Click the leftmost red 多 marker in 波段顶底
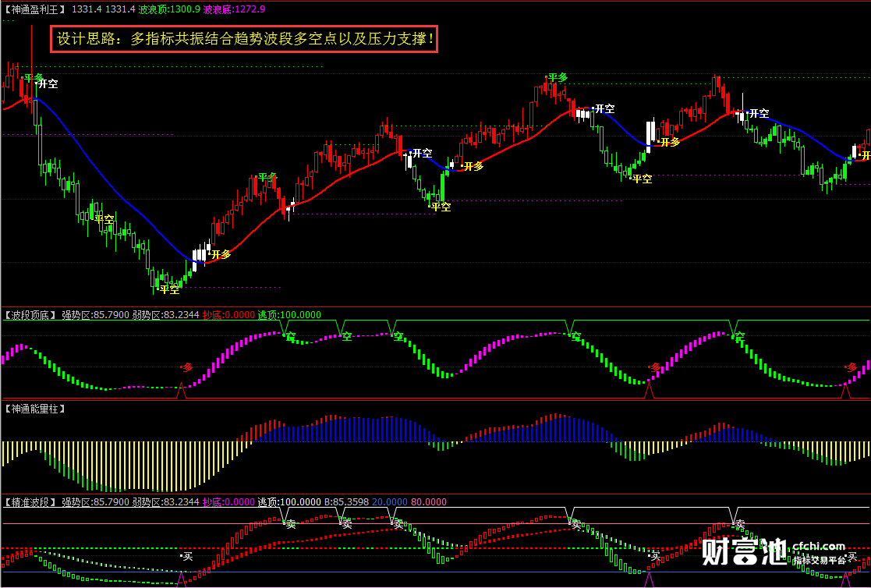The height and width of the screenshot is (588, 871). (x=188, y=367)
